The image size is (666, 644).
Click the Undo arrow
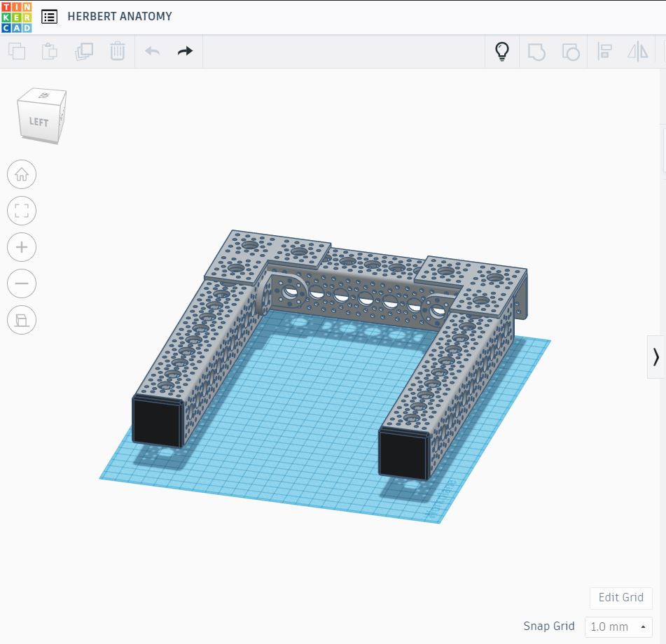(153, 51)
